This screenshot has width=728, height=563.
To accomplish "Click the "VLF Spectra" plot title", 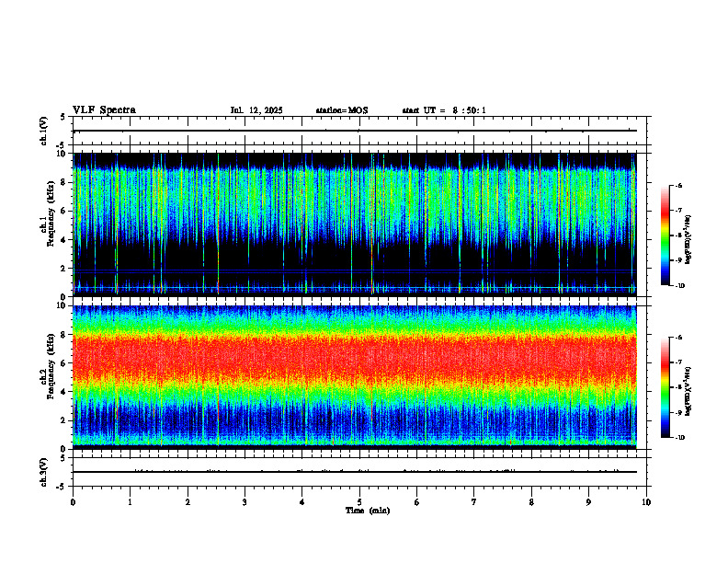I will (104, 110).
